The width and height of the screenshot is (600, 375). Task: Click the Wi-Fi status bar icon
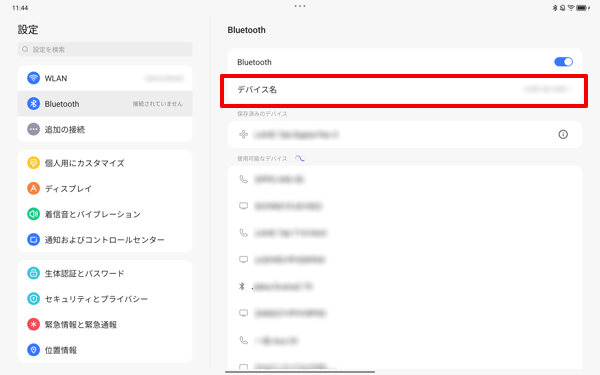point(571,8)
